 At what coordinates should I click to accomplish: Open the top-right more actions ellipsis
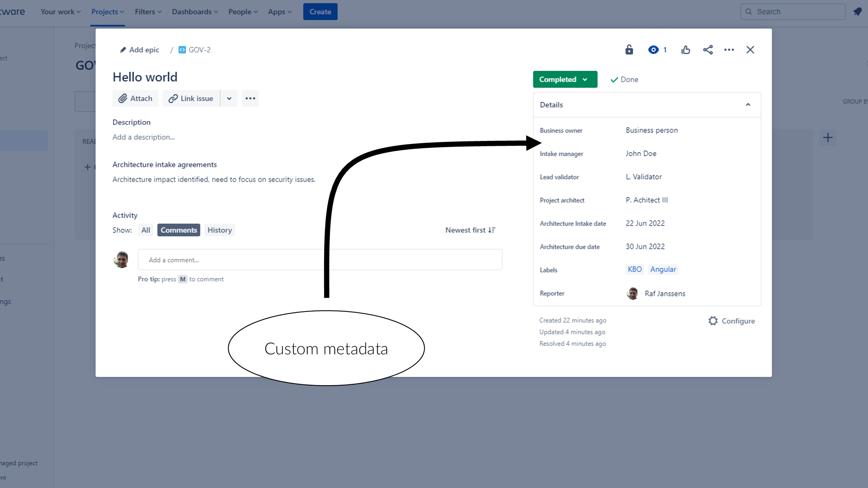(x=729, y=50)
